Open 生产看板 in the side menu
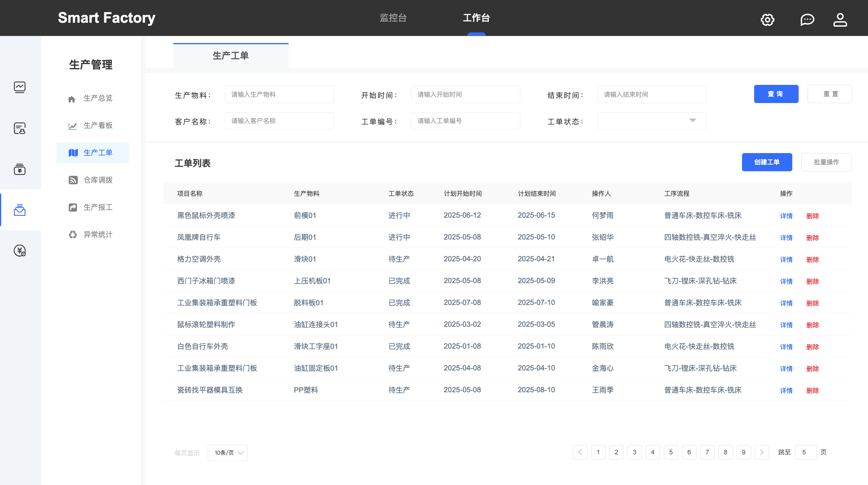This screenshot has height=485, width=868. click(x=98, y=125)
